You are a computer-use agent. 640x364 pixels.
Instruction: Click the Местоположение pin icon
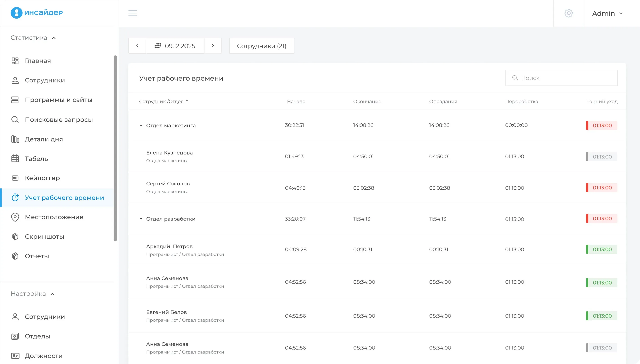point(15,217)
